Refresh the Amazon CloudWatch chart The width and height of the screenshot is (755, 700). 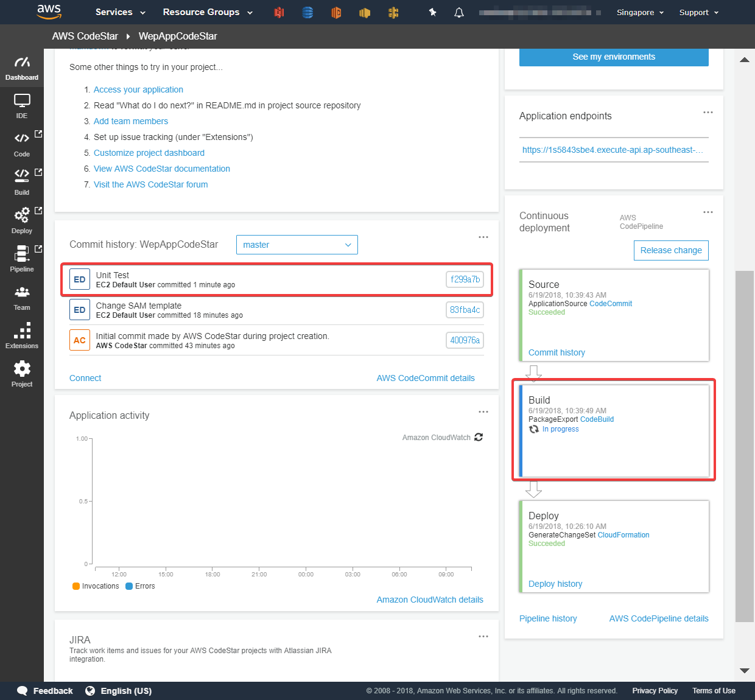[479, 437]
